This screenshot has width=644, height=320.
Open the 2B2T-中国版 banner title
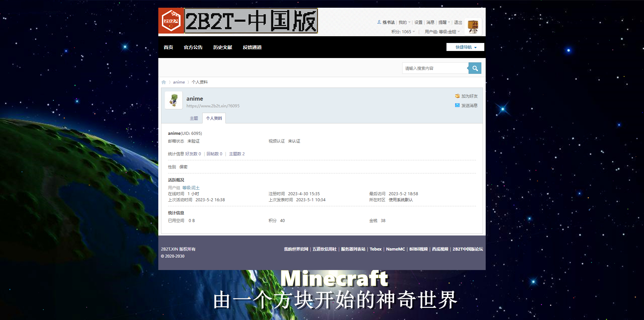(x=251, y=21)
